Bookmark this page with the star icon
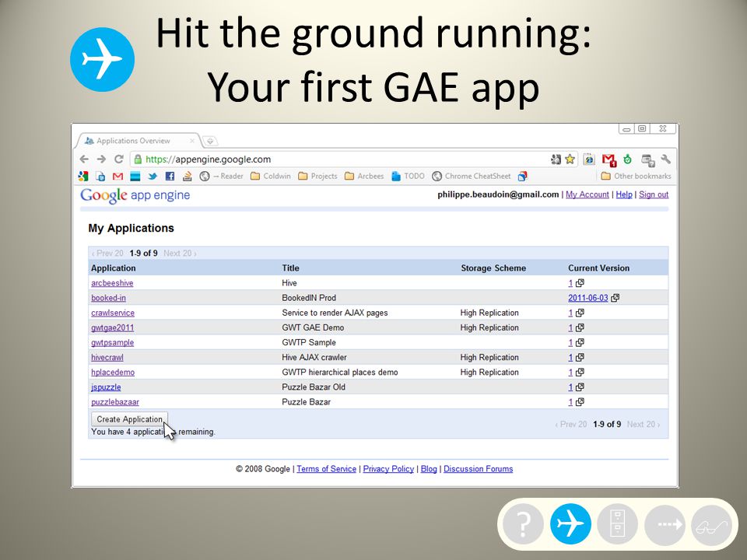This screenshot has width=747, height=560. (x=570, y=159)
